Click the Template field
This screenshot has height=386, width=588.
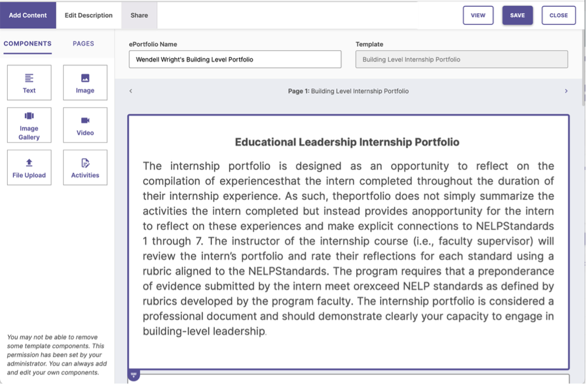pyautogui.click(x=462, y=59)
